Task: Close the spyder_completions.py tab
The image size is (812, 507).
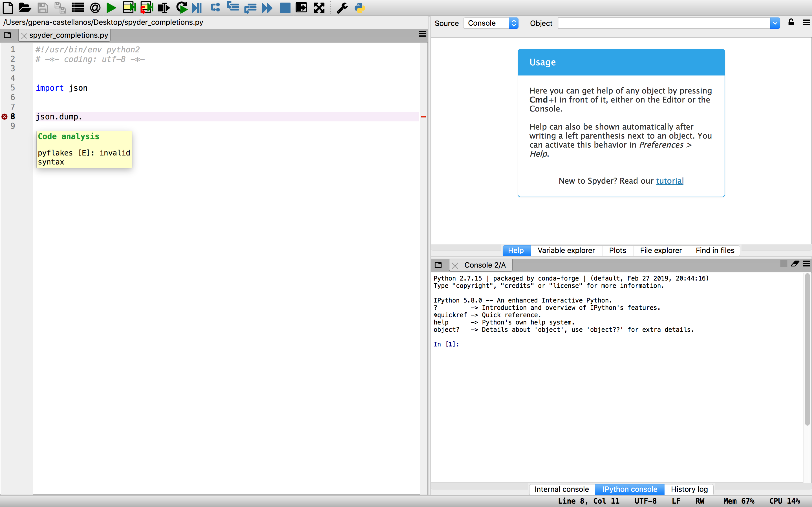Action: (x=24, y=35)
